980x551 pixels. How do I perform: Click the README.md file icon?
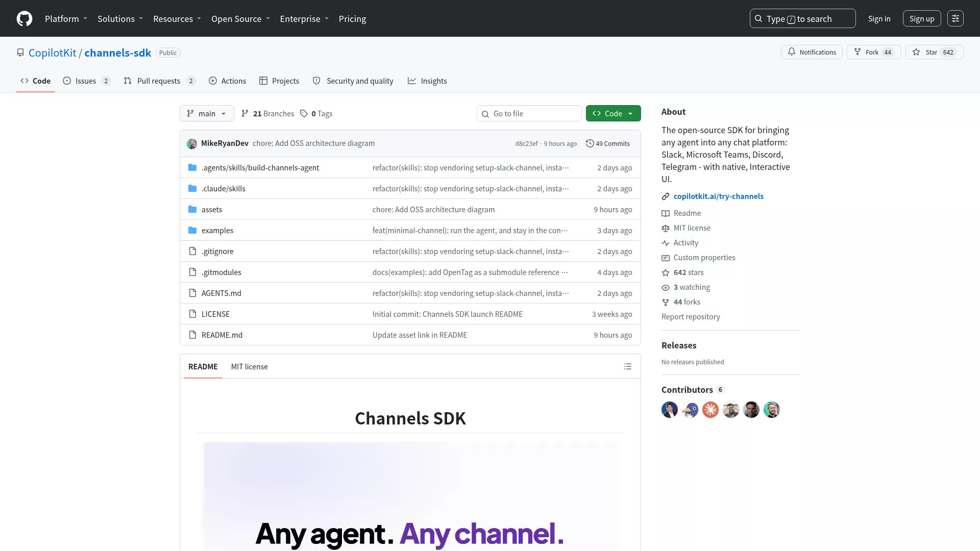pyautogui.click(x=192, y=335)
